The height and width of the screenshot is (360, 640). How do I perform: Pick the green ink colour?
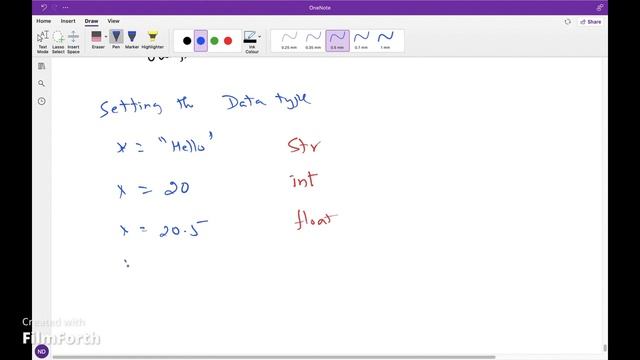click(x=214, y=41)
